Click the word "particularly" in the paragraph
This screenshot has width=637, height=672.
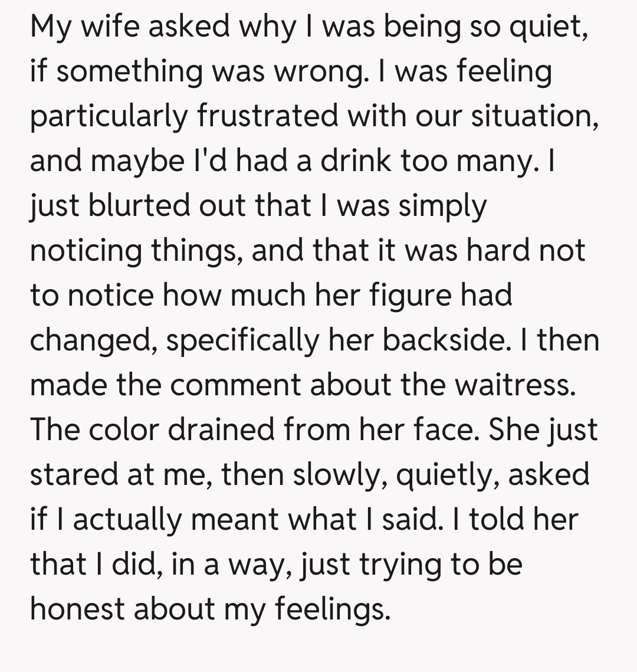pos(107,117)
